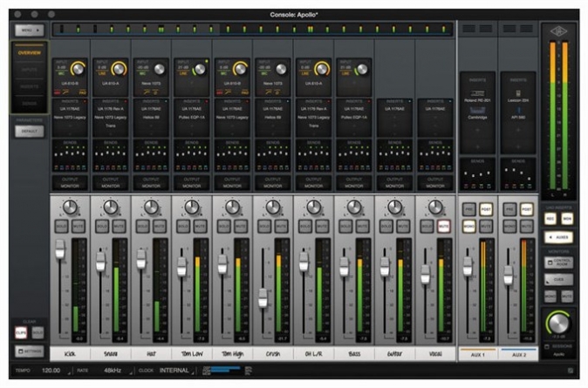Viewport: 588px width, 388px height.
Task: Mute the AUX 2 strip
Action: 527,226
